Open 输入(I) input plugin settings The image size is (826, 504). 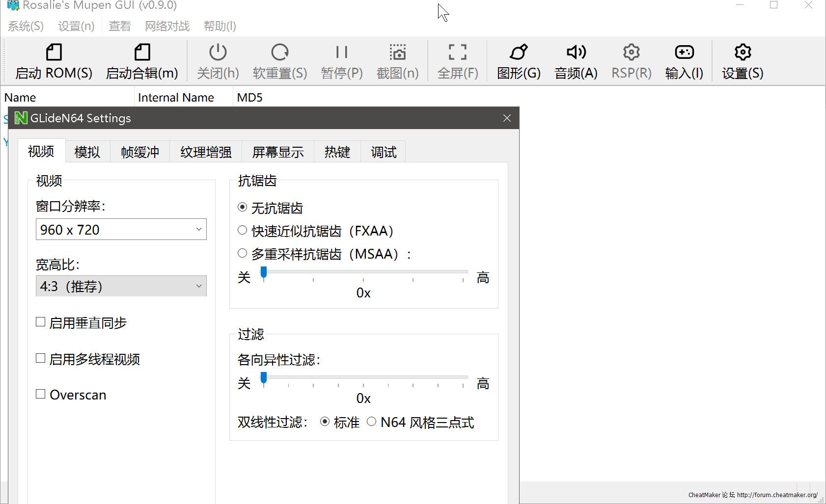684,61
